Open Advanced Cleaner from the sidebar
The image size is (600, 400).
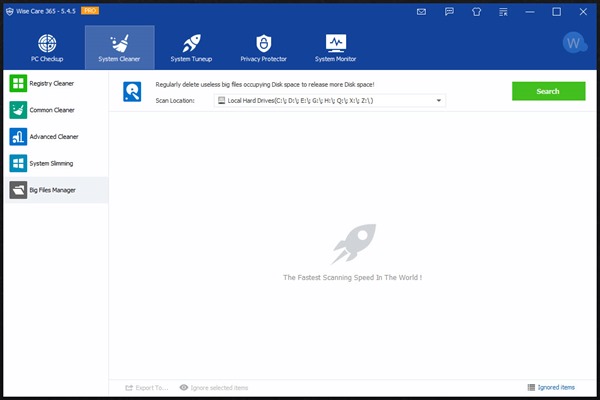pyautogui.click(x=56, y=137)
